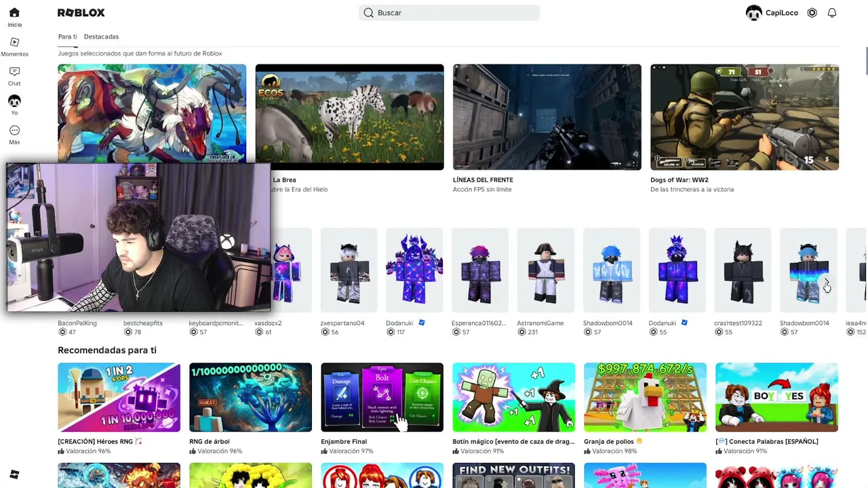Viewport: 868px width, 488px height.
Task: Open the Conecta Palabras BOY YES thumbnail
Action: click(776, 397)
